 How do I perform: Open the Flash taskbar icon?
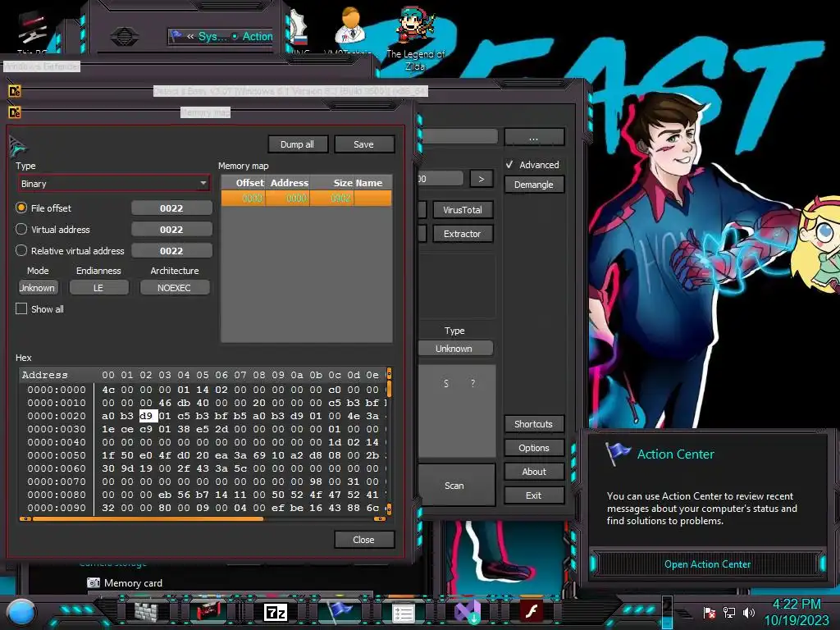pyautogui.click(x=532, y=611)
